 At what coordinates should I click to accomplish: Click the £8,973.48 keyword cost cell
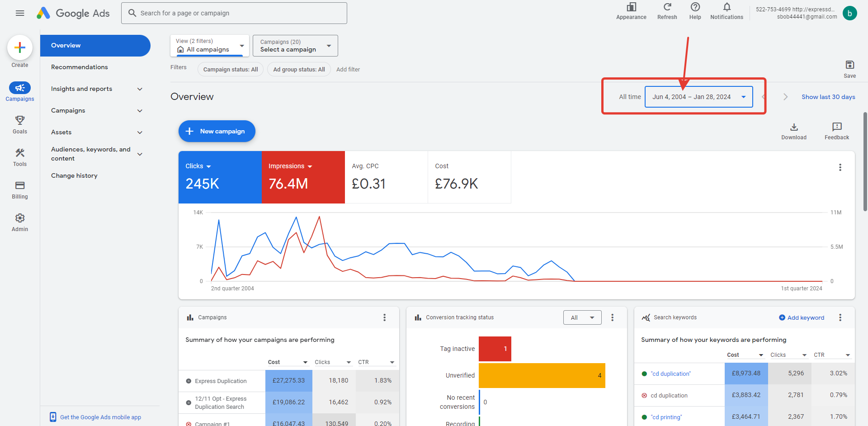pos(746,374)
